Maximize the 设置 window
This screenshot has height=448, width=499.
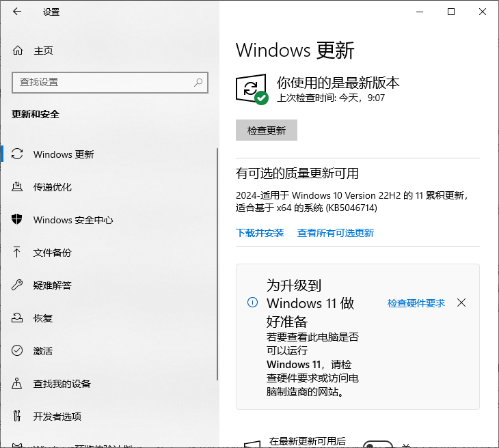(x=451, y=12)
